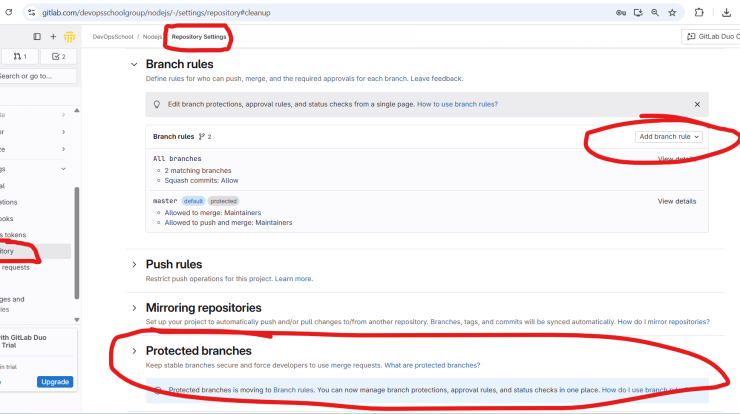The width and height of the screenshot is (740, 414).
Task: Bookmark this page with star icon
Action: 672,13
